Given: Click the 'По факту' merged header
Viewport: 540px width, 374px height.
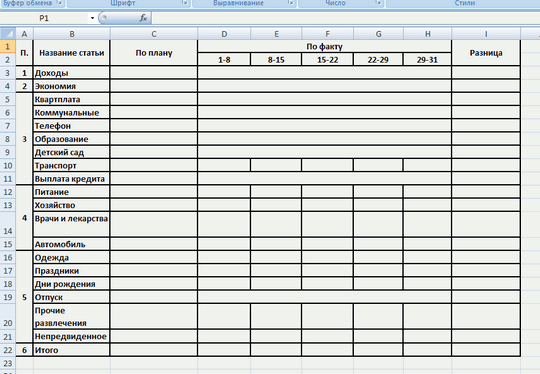Looking at the screenshot, I should (324, 46).
